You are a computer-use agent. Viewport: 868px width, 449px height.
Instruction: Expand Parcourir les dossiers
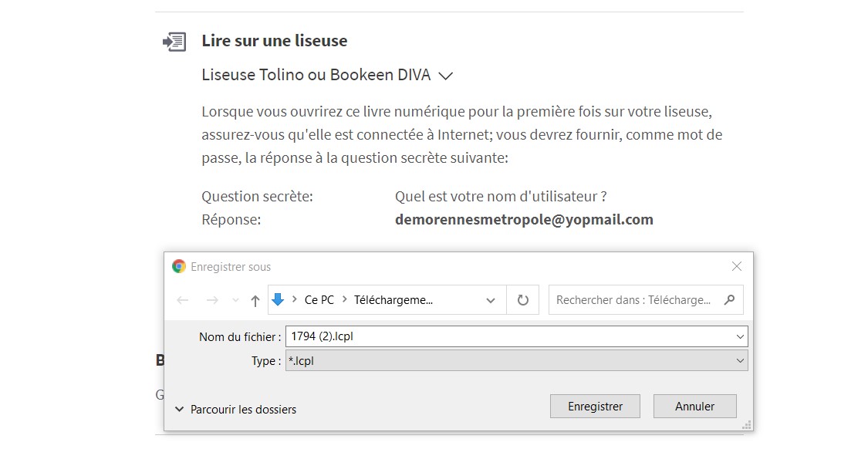coord(236,410)
